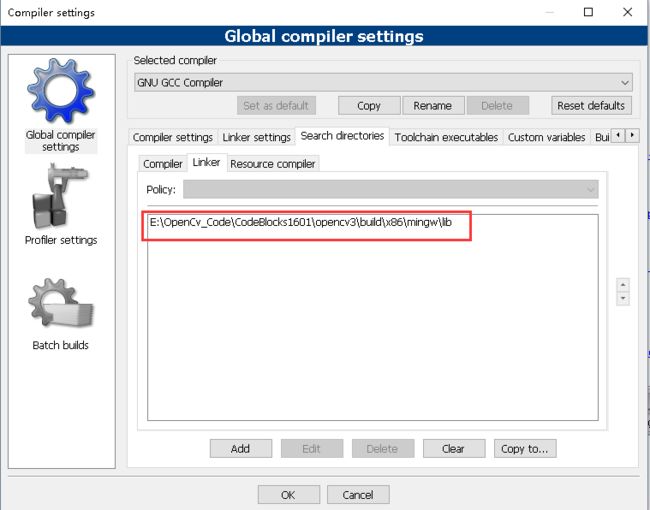Image resolution: width=650 pixels, height=510 pixels.
Task: Open the disabled Policy dropdown
Action: [390, 189]
